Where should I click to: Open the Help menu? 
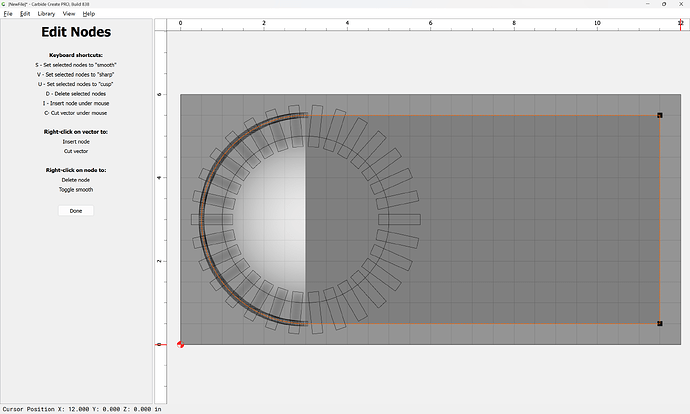[x=89, y=14]
